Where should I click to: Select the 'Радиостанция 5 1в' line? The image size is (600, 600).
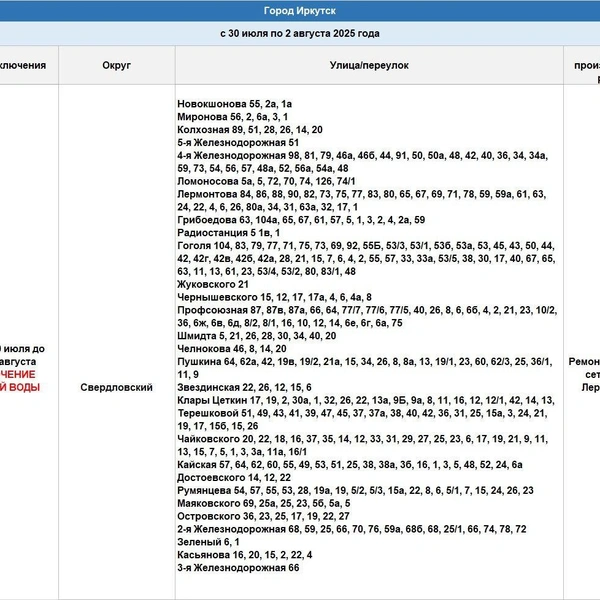tap(228, 233)
